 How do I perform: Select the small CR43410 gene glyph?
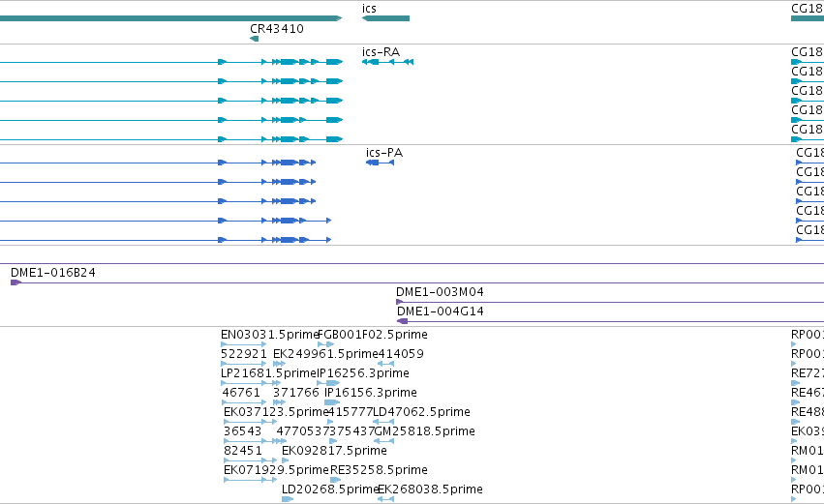point(255,39)
